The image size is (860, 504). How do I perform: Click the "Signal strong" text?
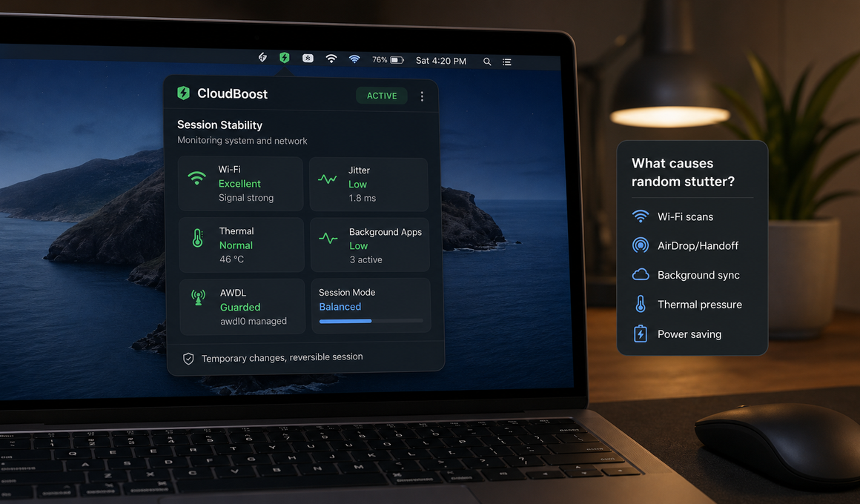tap(245, 197)
